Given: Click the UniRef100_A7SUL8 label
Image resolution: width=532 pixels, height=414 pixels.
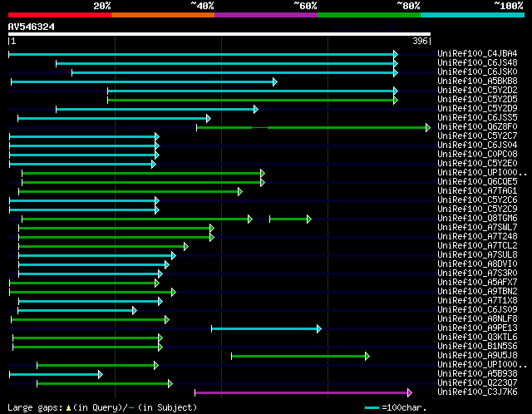Looking at the screenshot, I should click(x=477, y=255).
